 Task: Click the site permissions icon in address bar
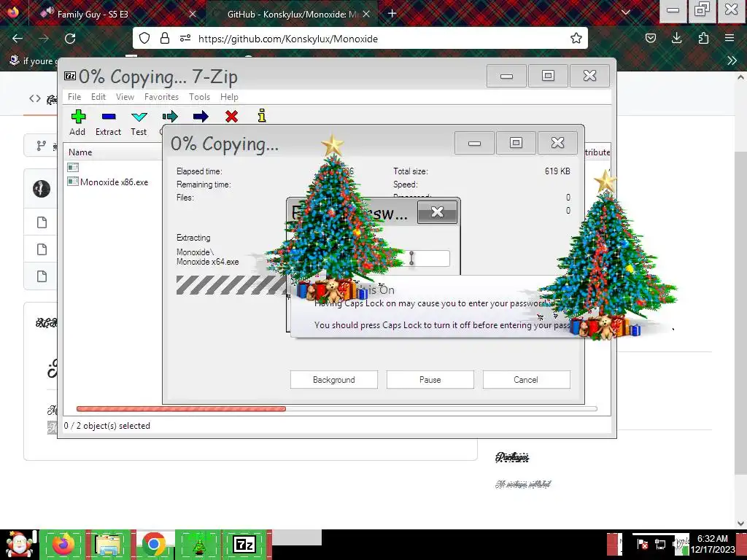[185, 38]
